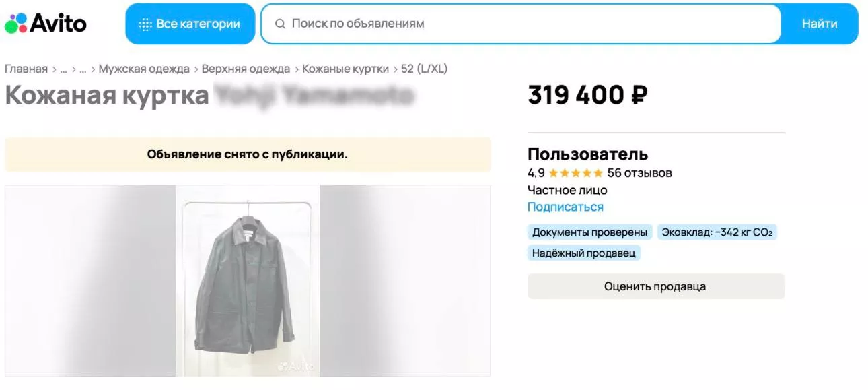Open Мужская одежда breadcrumb
The image size is (868, 390).
tap(144, 69)
